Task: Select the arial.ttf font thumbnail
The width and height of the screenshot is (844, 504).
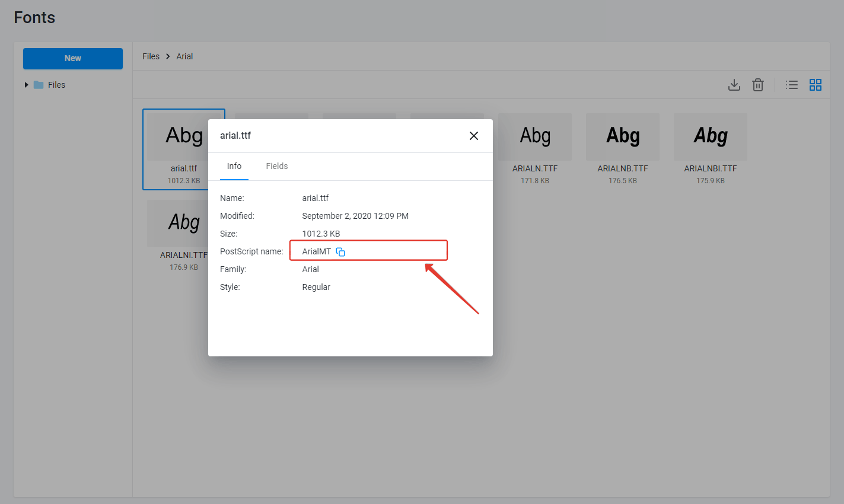Action: coord(184,149)
